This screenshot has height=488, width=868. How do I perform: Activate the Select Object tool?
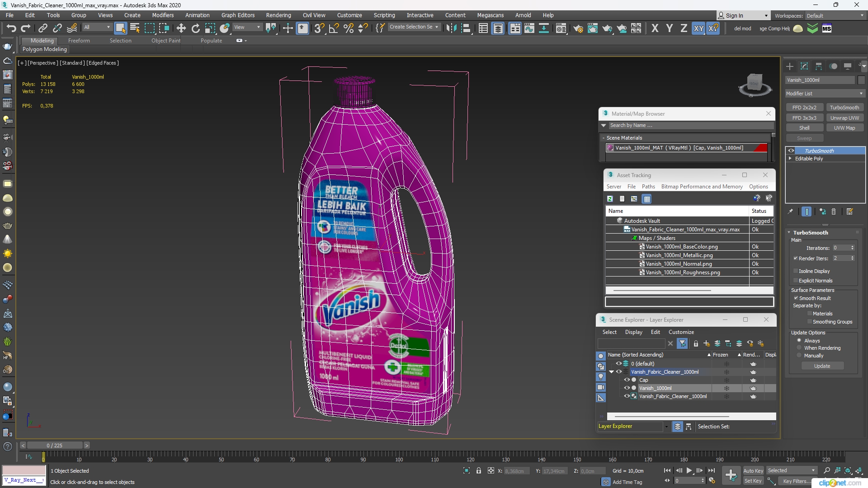[120, 28]
